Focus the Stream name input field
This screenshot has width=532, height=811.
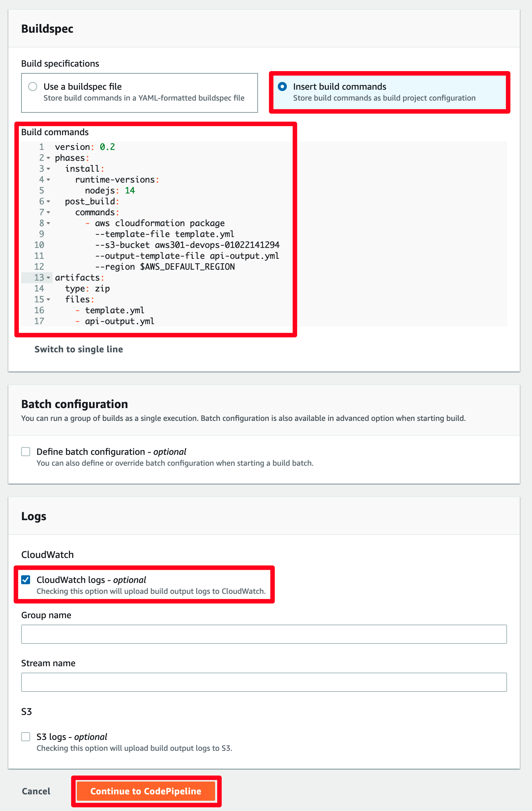(264, 682)
